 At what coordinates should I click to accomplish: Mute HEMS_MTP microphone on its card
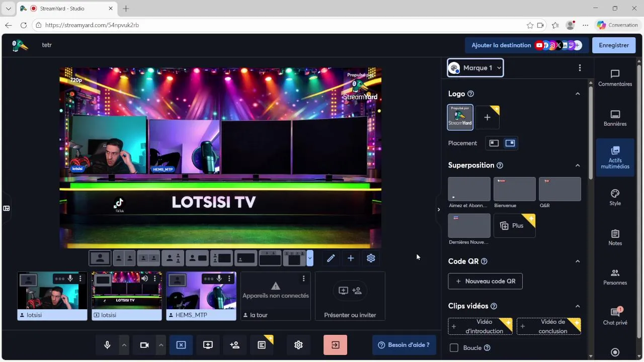click(x=219, y=279)
